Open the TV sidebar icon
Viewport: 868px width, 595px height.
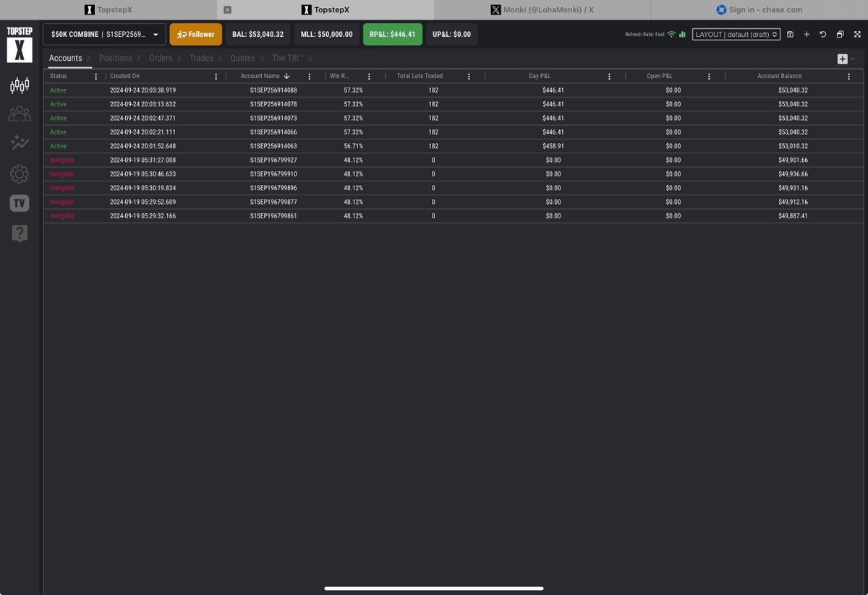[x=20, y=203]
